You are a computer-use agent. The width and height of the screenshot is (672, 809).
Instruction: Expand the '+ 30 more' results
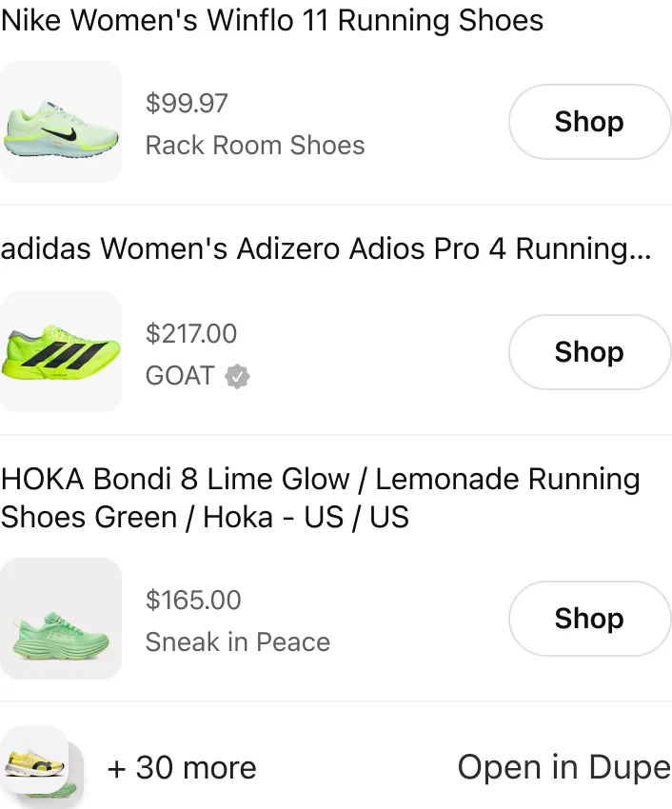pos(182,767)
